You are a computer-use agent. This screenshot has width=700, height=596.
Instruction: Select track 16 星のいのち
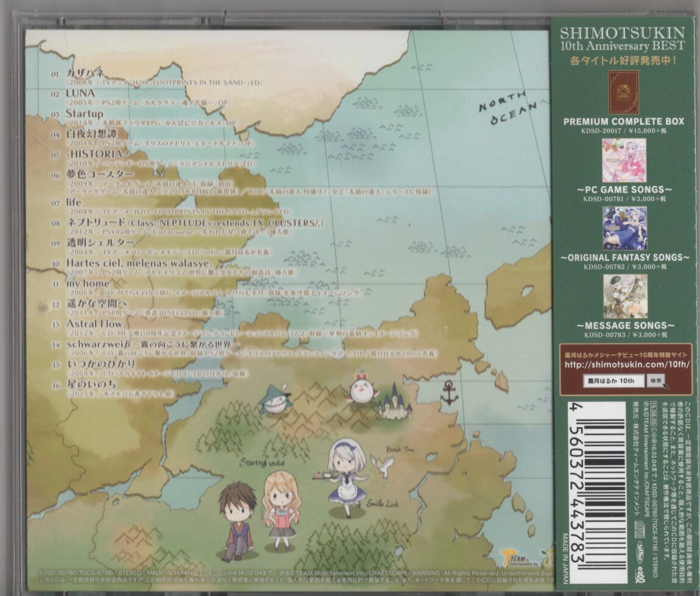[x=91, y=384]
